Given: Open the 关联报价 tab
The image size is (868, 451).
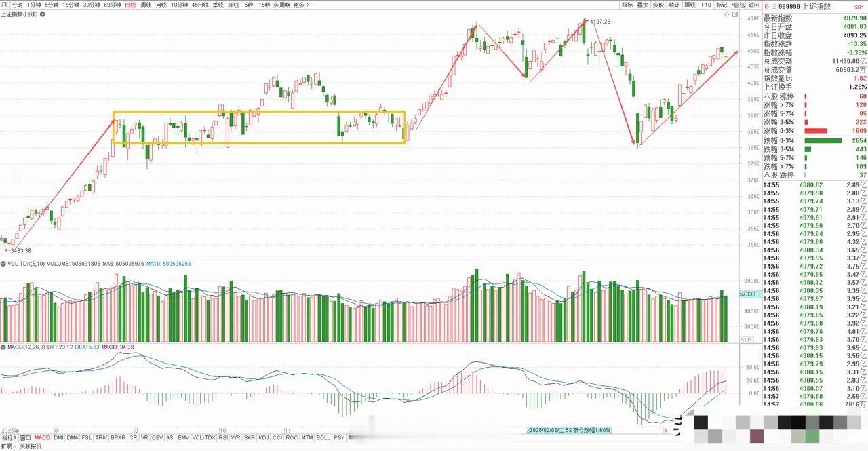Looking at the screenshot, I should tap(30, 446).
